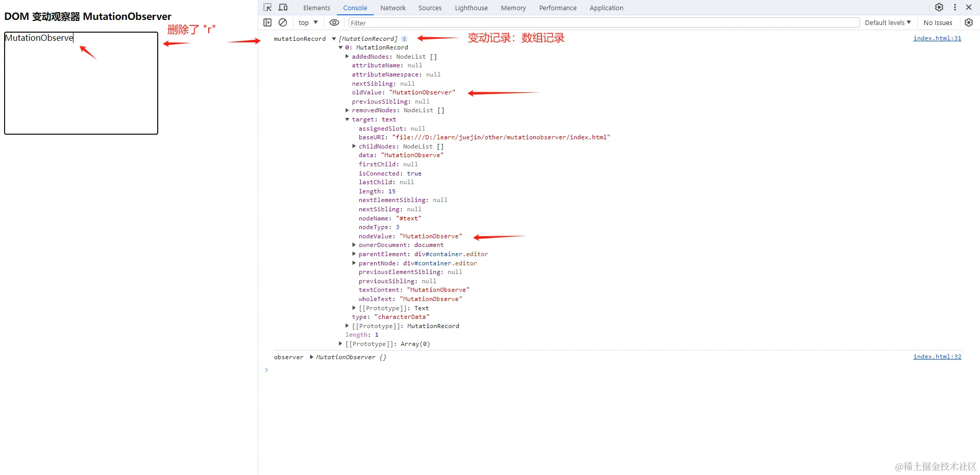The image size is (980, 475).
Task: Click the No Issues indicator
Action: pos(938,22)
